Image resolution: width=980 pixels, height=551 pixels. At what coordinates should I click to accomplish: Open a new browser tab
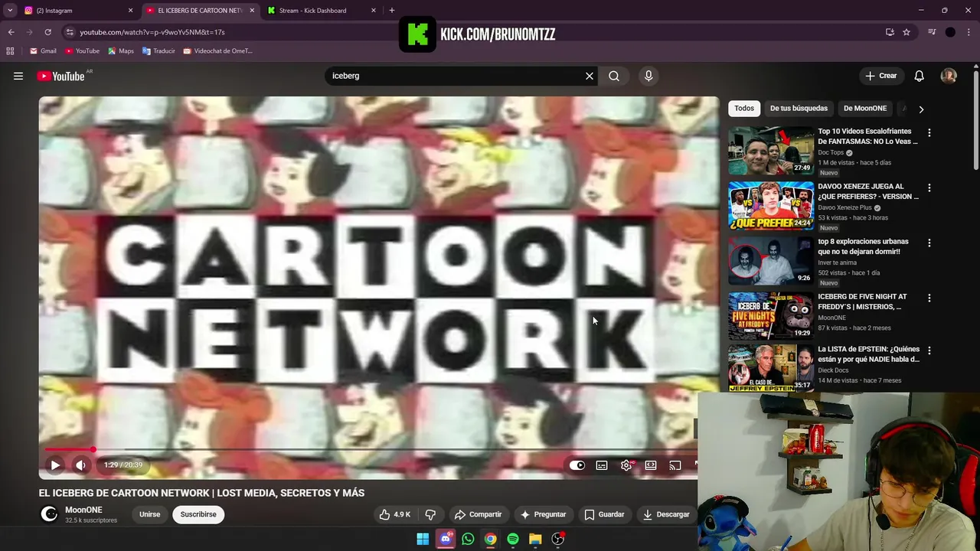pos(392,11)
